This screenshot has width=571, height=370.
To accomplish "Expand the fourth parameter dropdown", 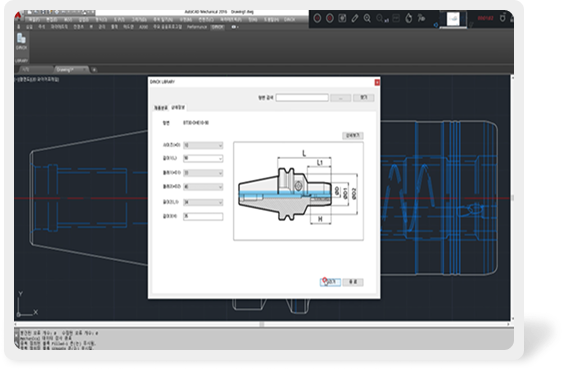I will (x=203, y=187).
